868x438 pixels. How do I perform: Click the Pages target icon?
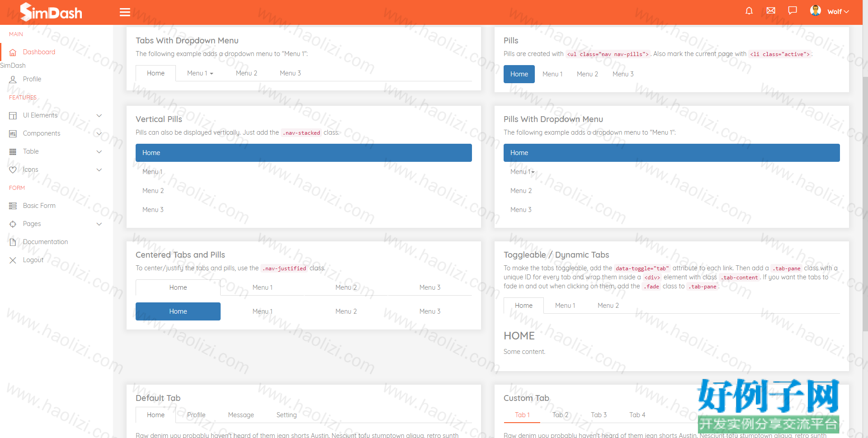[13, 224]
